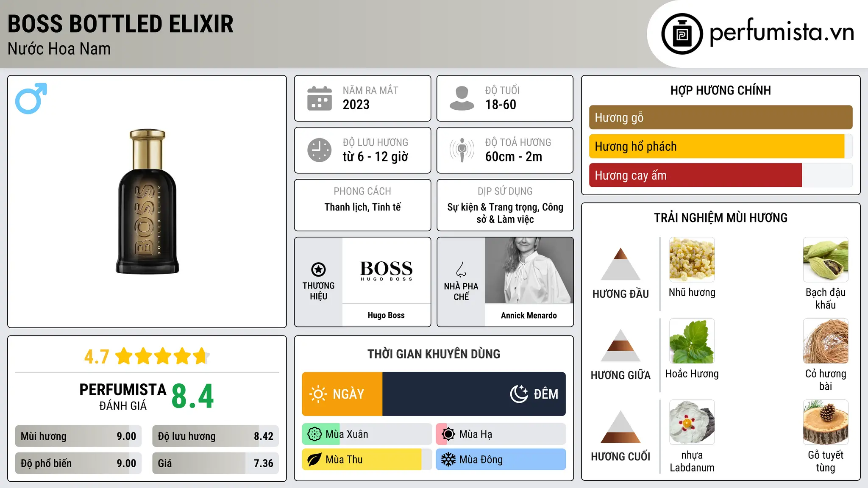The image size is (868, 488).
Task: Click the HỢP HƯƠNG CHÍNH heading
Action: coord(721,90)
